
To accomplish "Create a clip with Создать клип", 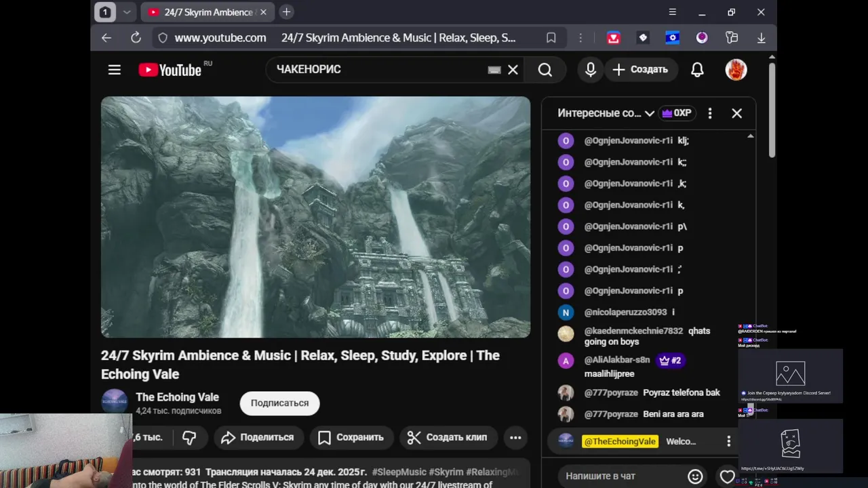I will [448, 438].
